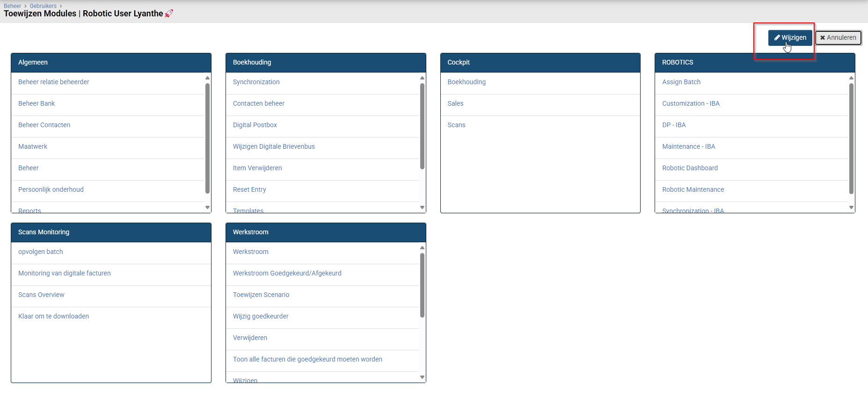Select the Robotic Dashboard module
This screenshot has width=868, height=398.
690,168
